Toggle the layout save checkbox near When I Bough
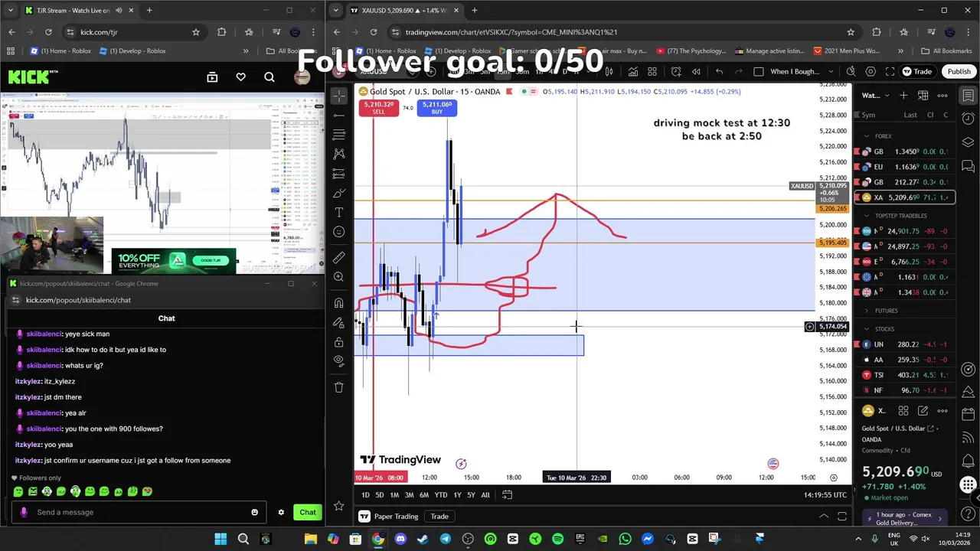This screenshot has width=980, height=551. (759, 71)
